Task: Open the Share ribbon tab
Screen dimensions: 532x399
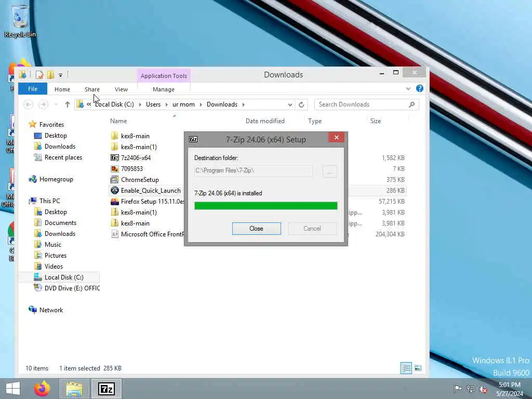Action: (x=92, y=89)
